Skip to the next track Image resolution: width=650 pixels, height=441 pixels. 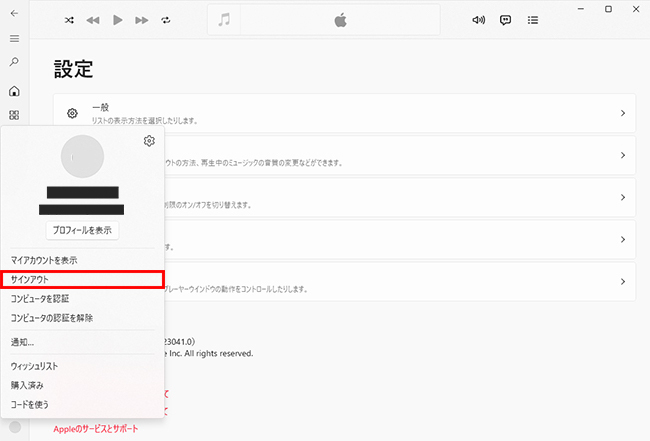142,20
